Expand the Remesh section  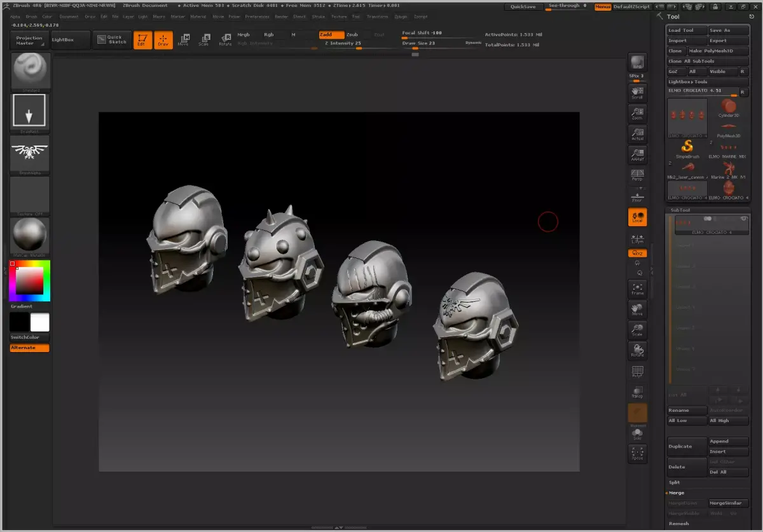tap(678, 523)
